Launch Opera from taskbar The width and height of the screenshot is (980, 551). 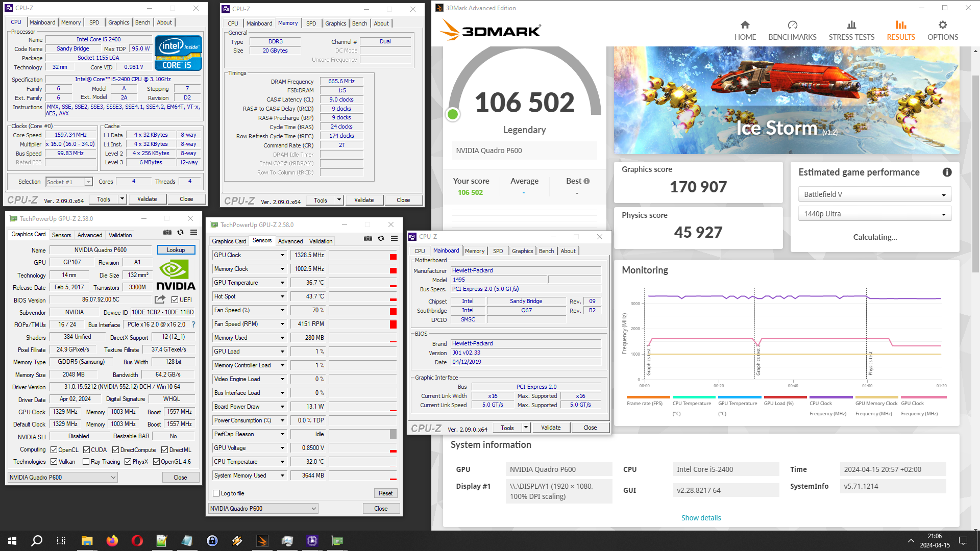137,541
